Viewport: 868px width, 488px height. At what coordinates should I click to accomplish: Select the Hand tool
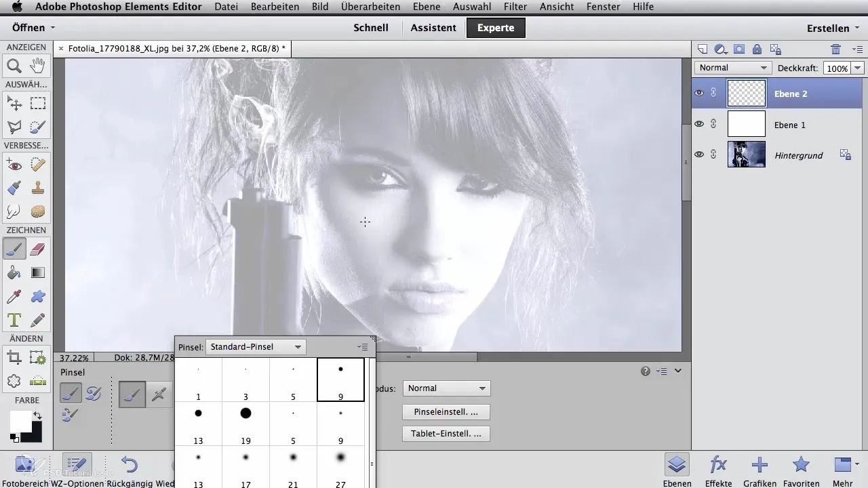[x=38, y=66]
